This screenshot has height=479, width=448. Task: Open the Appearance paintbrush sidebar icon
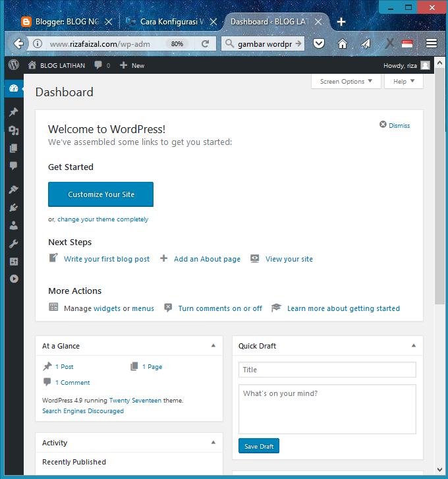[13, 189]
